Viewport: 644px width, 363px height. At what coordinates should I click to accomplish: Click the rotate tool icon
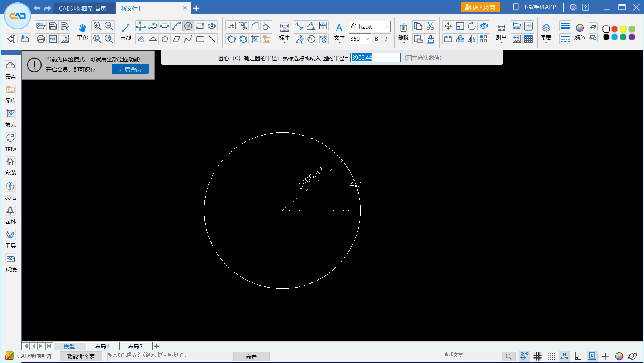click(472, 26)
